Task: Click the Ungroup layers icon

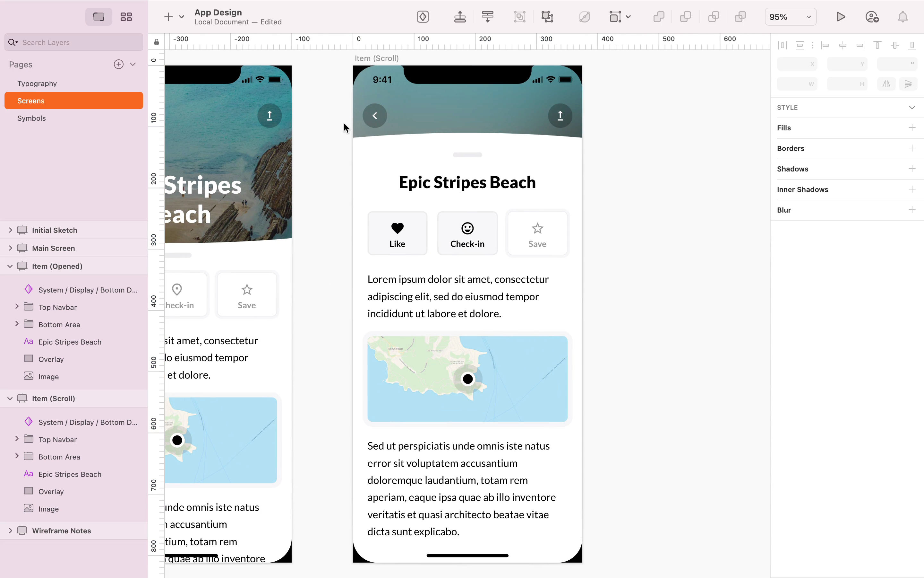Action: coord(547,17)
